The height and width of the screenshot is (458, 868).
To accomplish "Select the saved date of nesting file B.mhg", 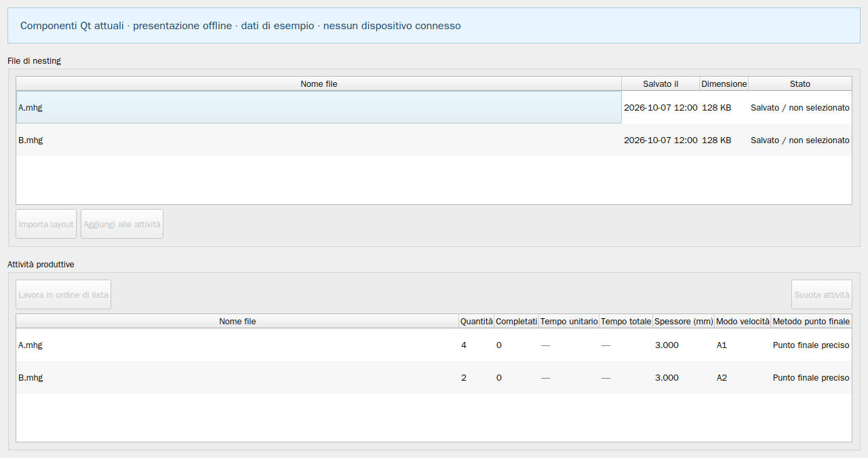I will [660, 140].
